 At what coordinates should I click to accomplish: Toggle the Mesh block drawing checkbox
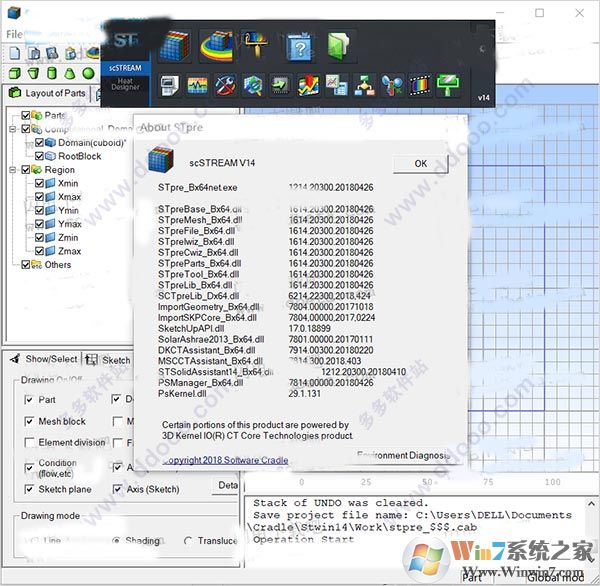(x=29, y=422)
